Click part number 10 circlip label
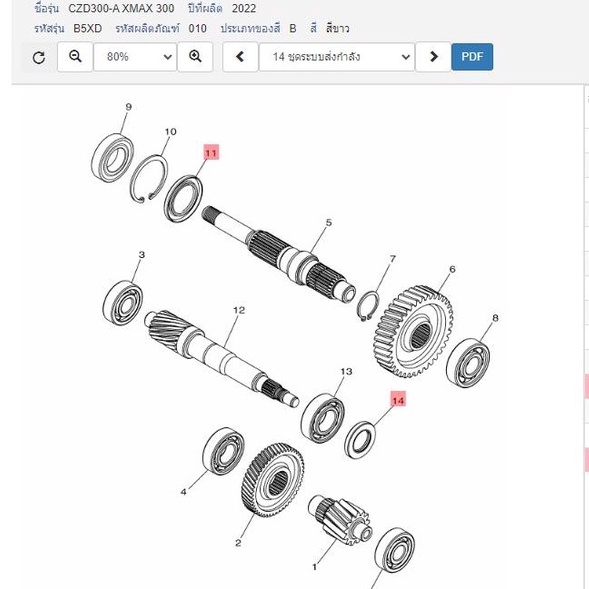 (x=171, y=131)
